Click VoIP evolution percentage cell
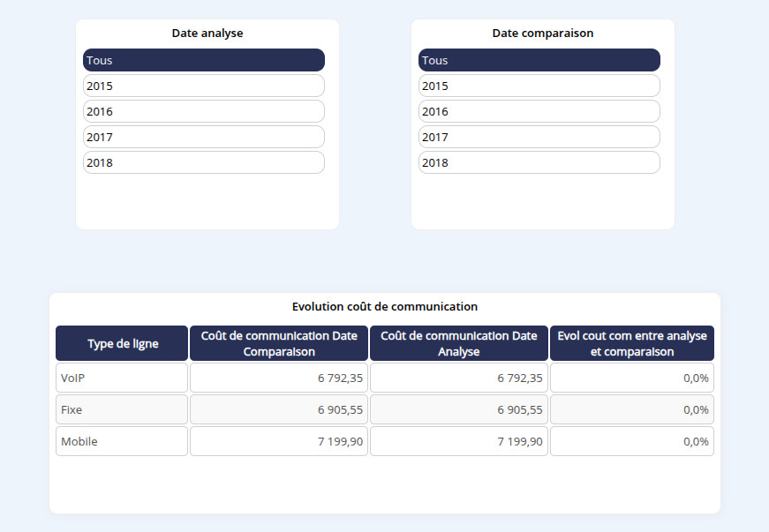This screenshot has width=769, height=532. (632, 378)
